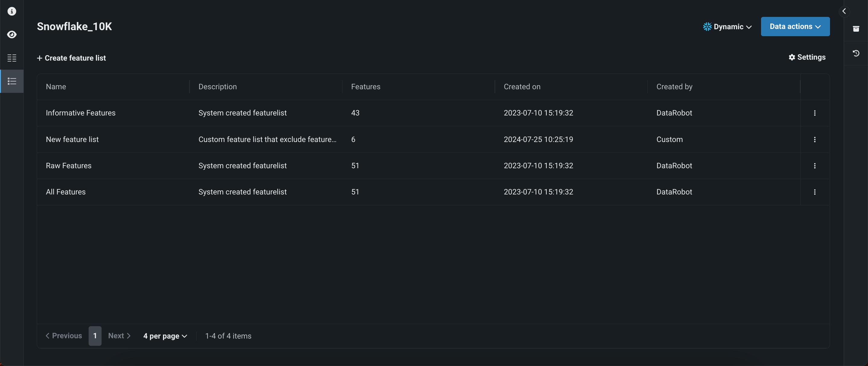The height and width of the screenshot is (366, 868).
Task: Open actions menu for Informative Features row
Action: [814, 113]
